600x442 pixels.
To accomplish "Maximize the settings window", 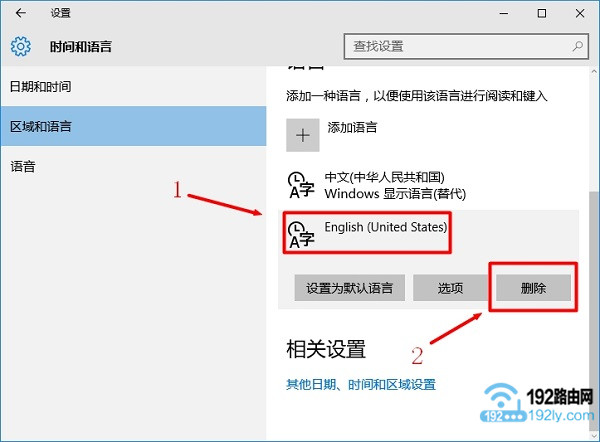I will [542, 13].
